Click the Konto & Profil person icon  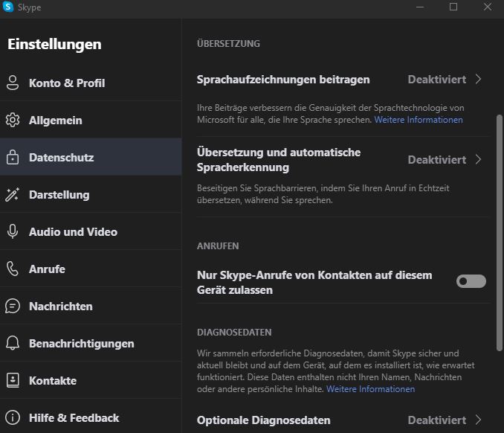click(13, 83)
